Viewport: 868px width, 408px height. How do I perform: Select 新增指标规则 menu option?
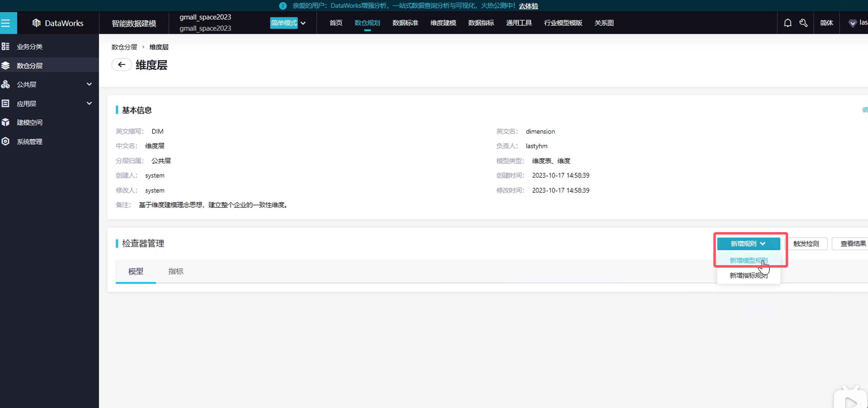[748, 275]
